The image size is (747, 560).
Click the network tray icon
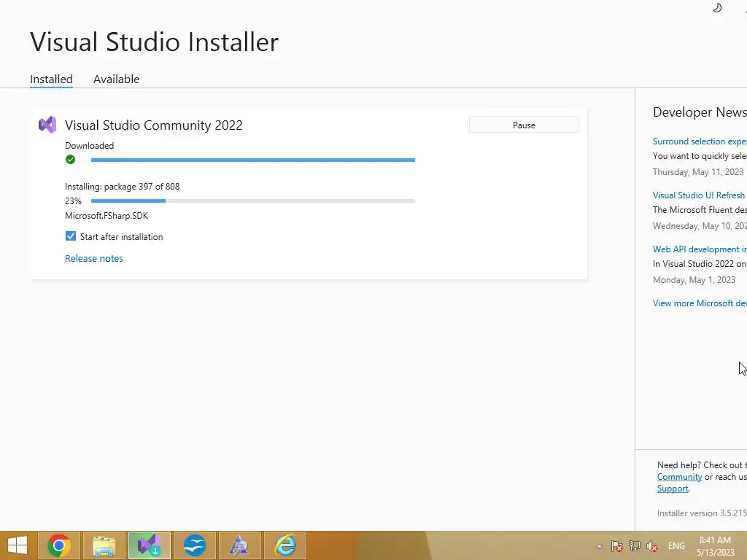click(635, 546)
